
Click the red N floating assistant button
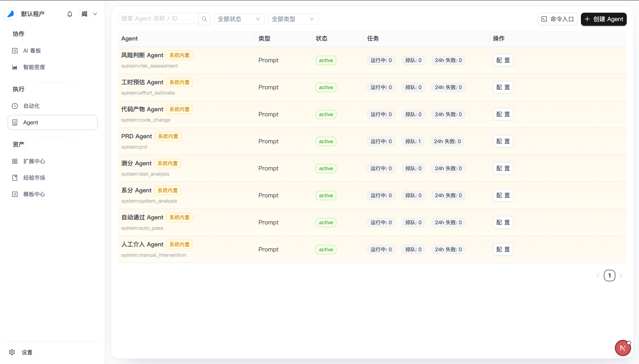623,348
